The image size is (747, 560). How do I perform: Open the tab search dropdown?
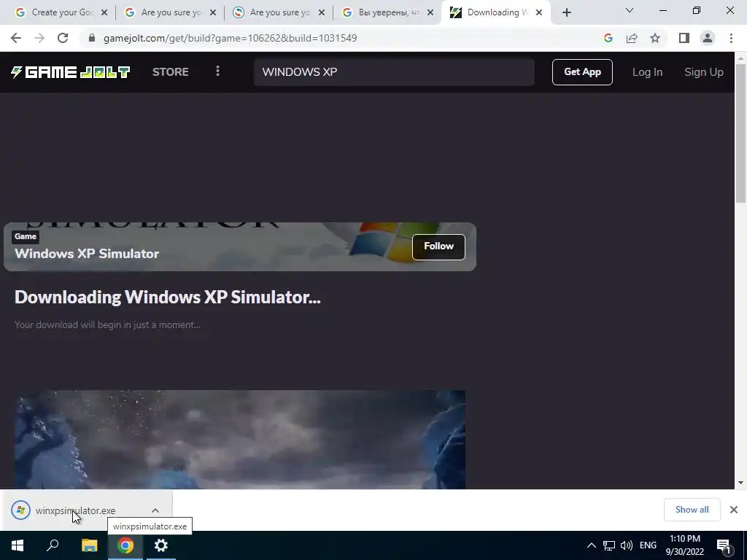[x=630, y=10]
